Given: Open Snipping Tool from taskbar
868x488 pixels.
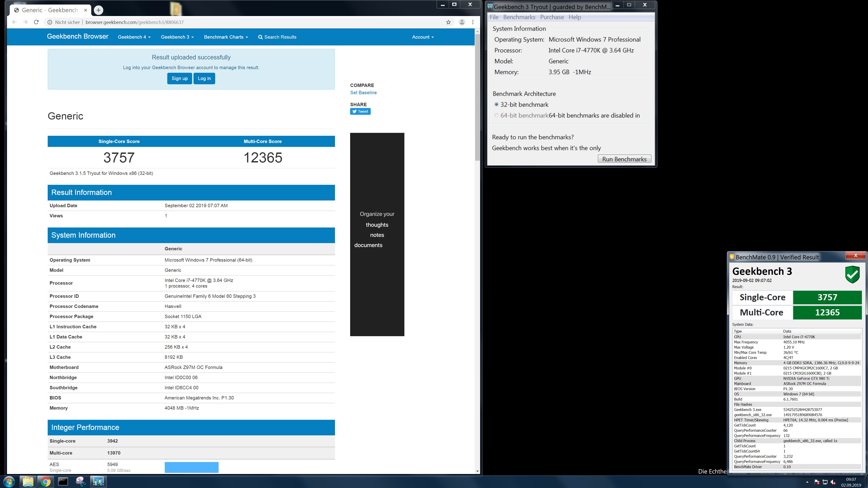Looking at the screenshot, I should pos(80,482).
